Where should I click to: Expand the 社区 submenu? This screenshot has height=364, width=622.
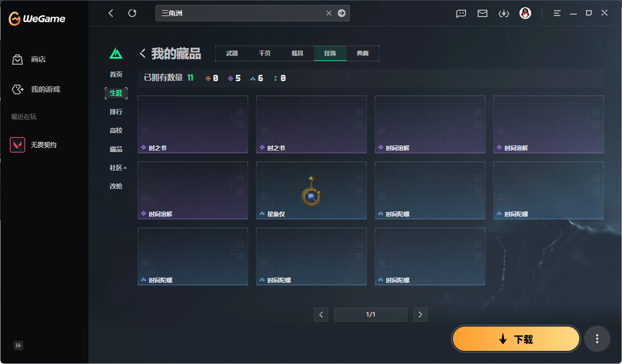pyautogui.click(x=118, y=168)
